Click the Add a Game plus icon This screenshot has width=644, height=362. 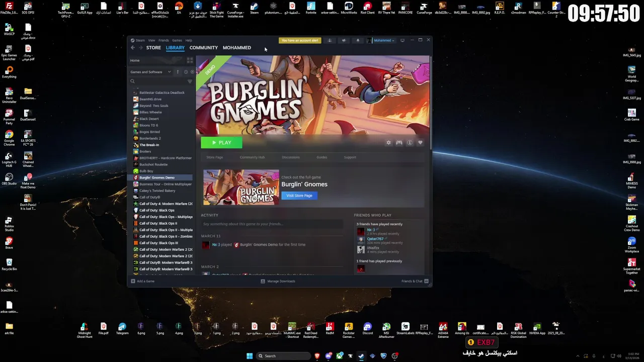coord(133,281)
